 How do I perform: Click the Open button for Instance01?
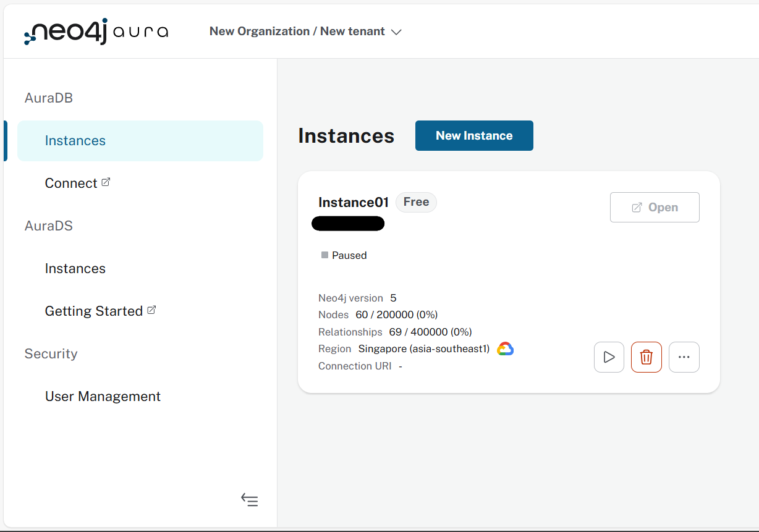pos(655,208)
